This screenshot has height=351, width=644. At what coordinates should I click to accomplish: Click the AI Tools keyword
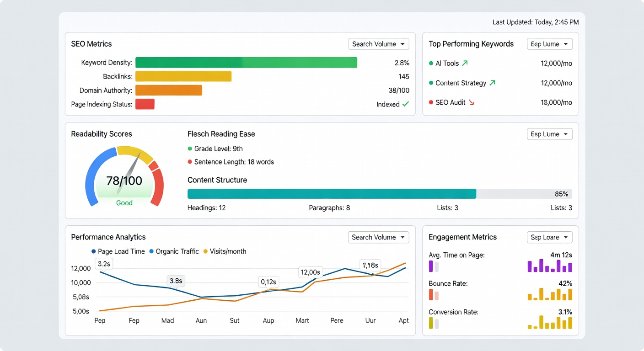tap(447, 64)
